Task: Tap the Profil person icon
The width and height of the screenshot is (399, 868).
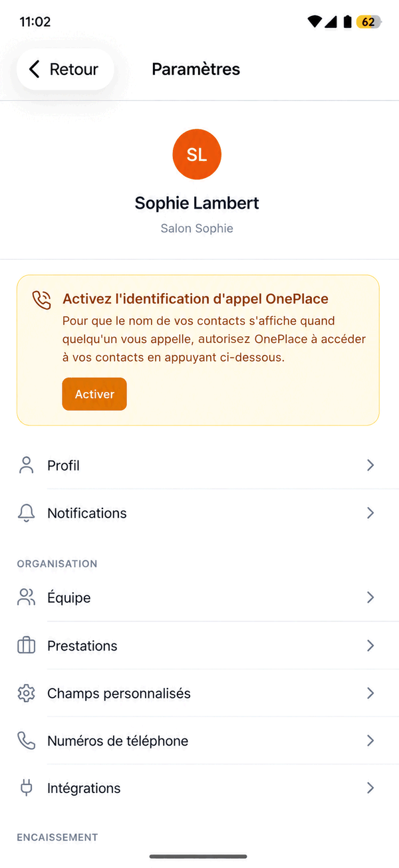Action: [27, 465]
